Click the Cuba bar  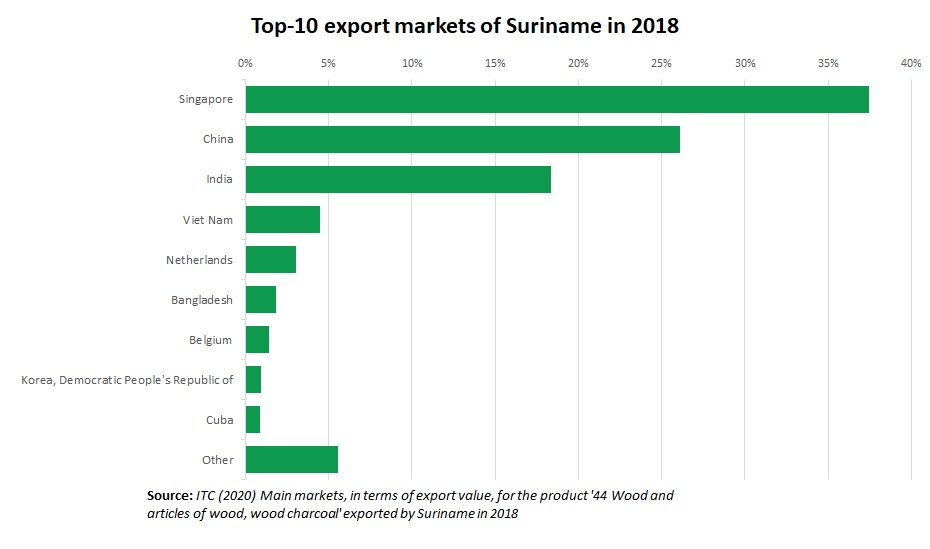[253, 419]
